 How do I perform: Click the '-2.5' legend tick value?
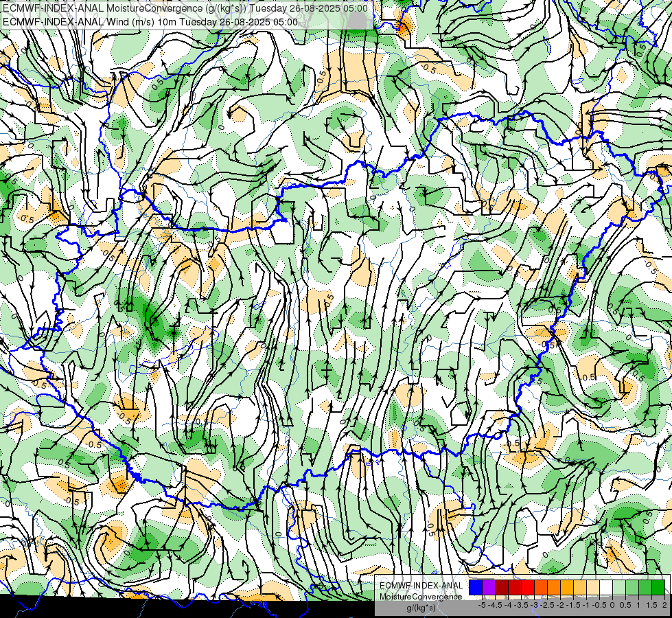tap(547, 605)
